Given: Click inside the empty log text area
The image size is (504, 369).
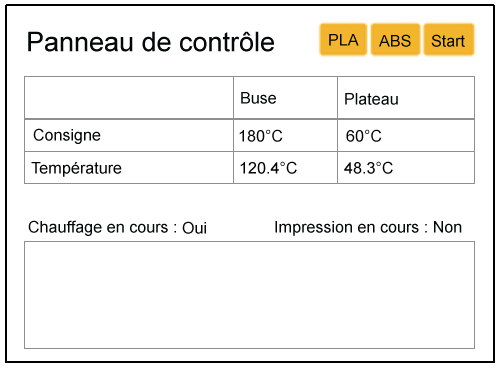Looking at the screenshot, I should point(249,295).
